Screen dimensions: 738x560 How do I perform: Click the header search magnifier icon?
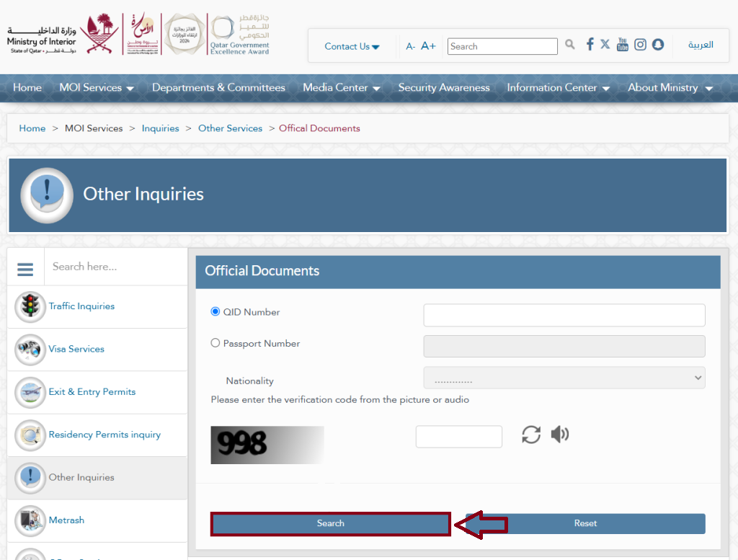[570, 45]
